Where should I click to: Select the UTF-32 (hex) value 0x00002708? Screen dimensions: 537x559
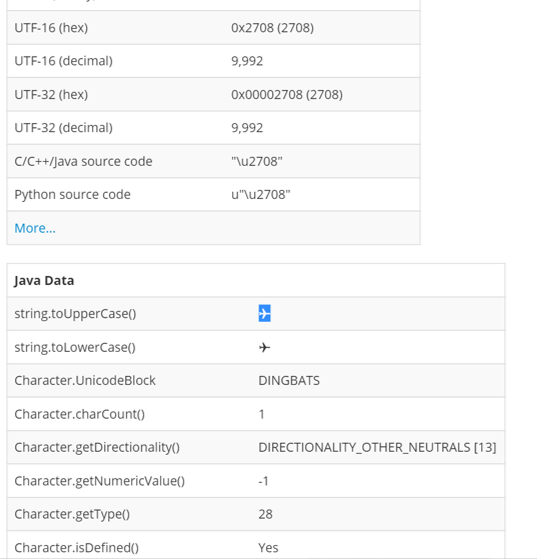pyautogui.click(x=287, y=94)
